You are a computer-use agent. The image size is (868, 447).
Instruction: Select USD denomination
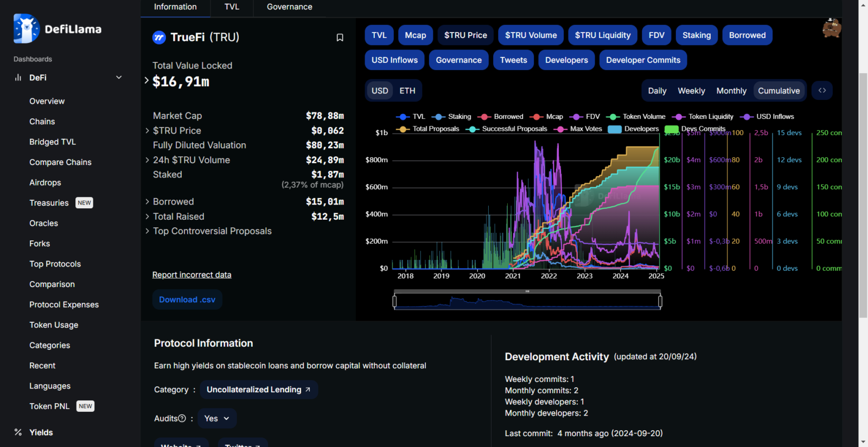click(380, 91)
